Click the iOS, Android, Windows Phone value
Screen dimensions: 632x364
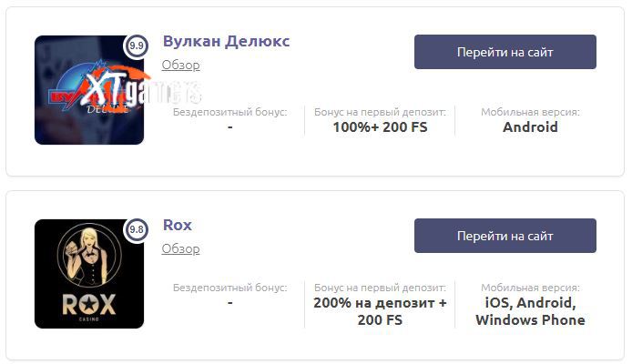(530, 311)
